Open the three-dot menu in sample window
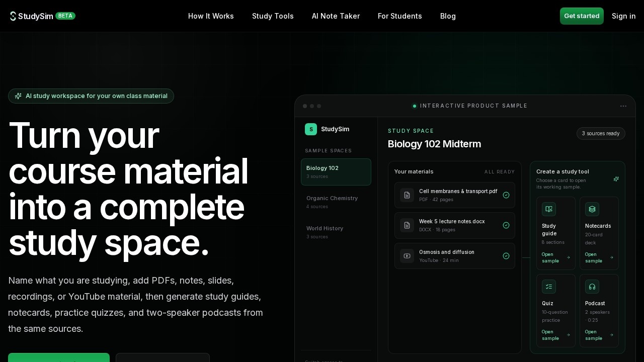The width and height of the screenshot is (644, 362). (x=623, y=106)
